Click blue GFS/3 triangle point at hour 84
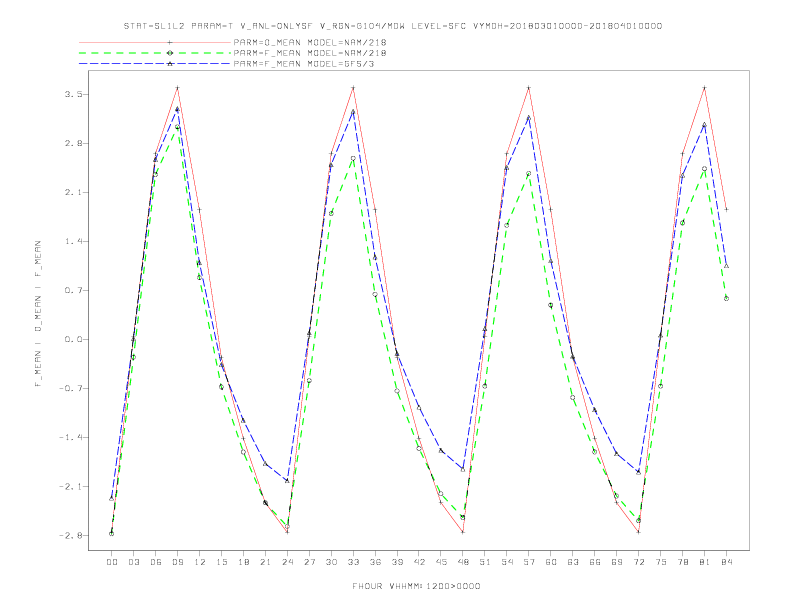Viewport: 792px width, 612px height. pyautogui.click(x=726, y=266)
